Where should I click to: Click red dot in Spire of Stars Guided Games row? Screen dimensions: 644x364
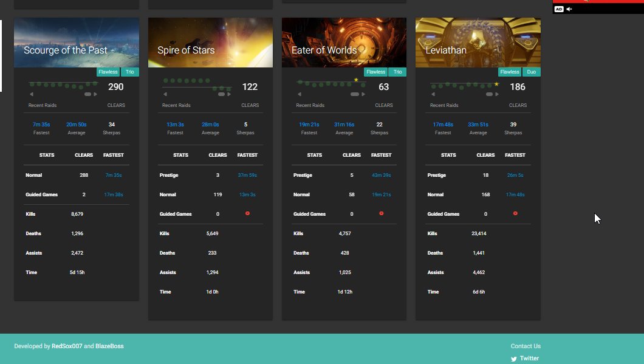[247, 213]
